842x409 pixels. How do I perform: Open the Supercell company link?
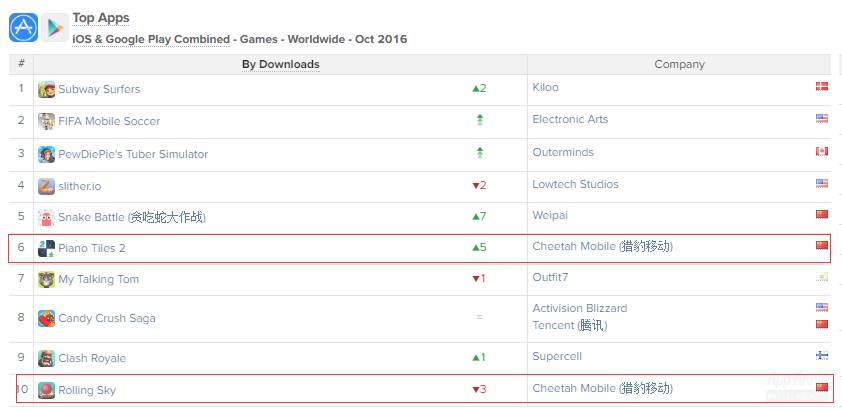click(x=557, y=356)
